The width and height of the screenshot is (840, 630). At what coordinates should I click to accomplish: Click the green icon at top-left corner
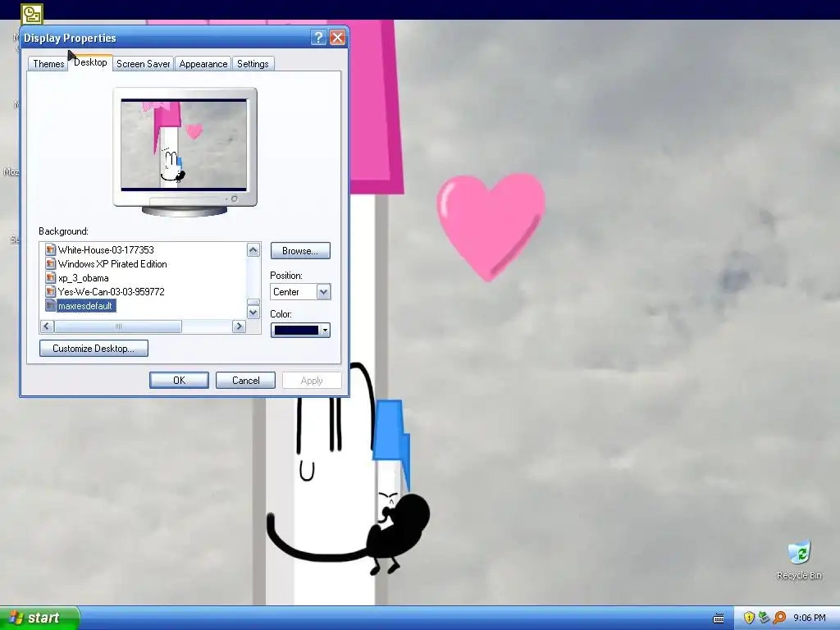click(x=32, y=14)
